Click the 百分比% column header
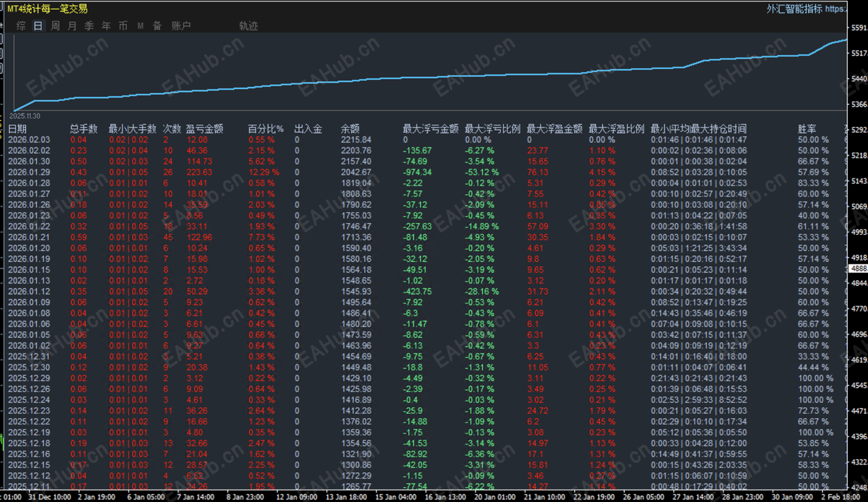Viewport: 868px width, 502px height. click(x=266, y=128)
